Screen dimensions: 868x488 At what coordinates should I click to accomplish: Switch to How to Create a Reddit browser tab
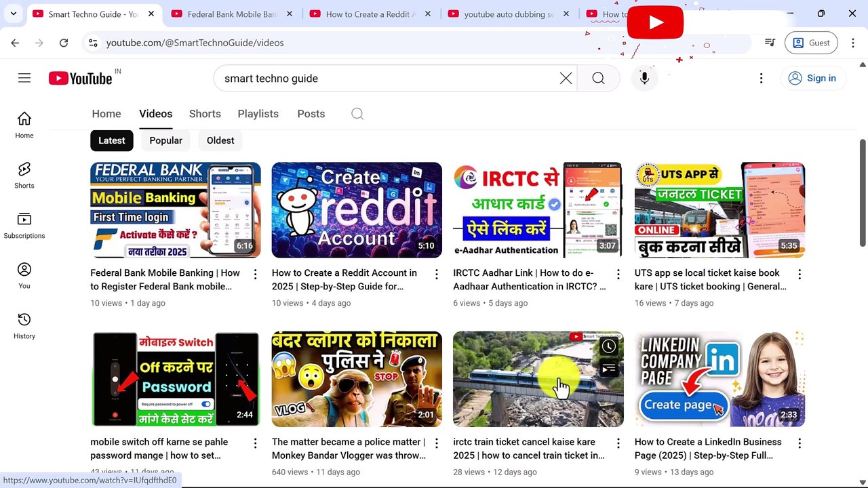[370, 14]
